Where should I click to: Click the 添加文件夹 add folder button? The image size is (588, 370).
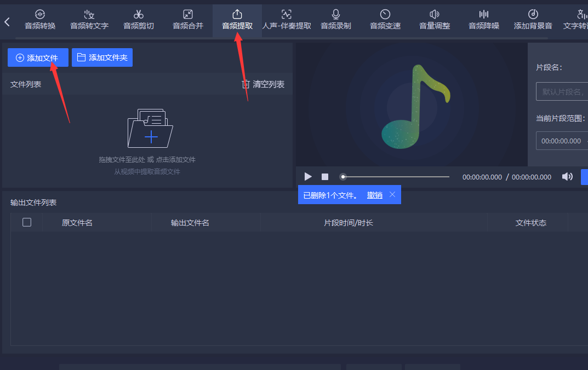[102, 57]
